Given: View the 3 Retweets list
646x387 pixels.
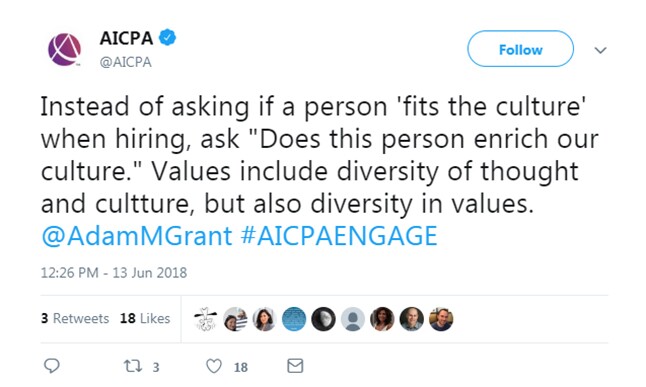Looking at the screenshot, I should pyautogui.click(x=75, y=318).
